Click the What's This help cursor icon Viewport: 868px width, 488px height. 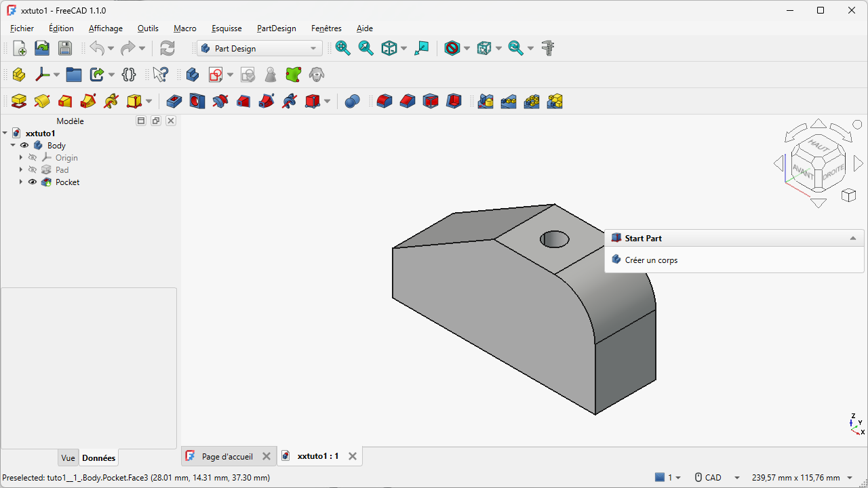click(x=160, y=75)
